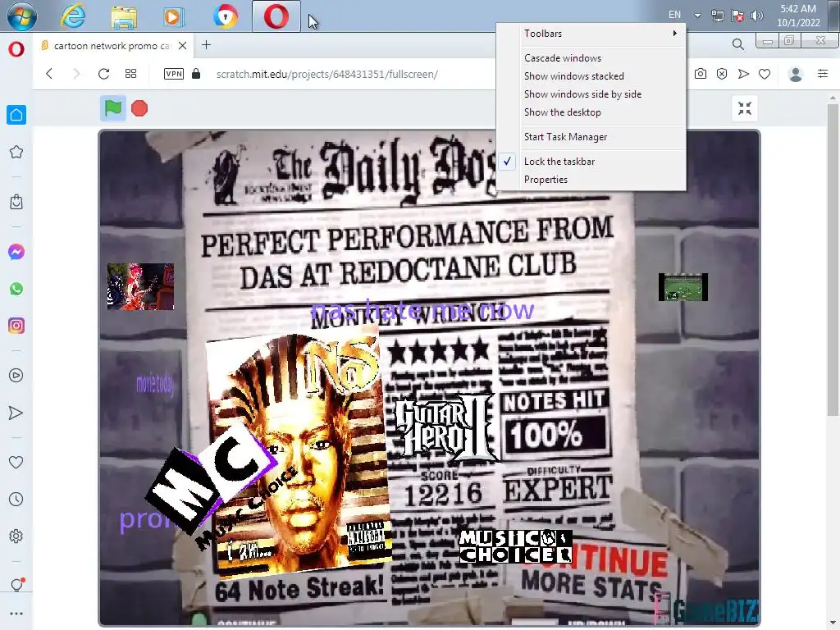Open the Windows Start orb

click(22, 16)
